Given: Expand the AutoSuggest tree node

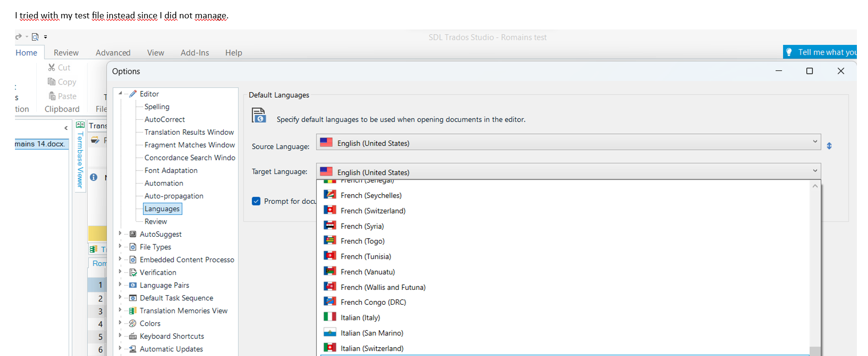Looking at the screenshot, I should [120, 233].
